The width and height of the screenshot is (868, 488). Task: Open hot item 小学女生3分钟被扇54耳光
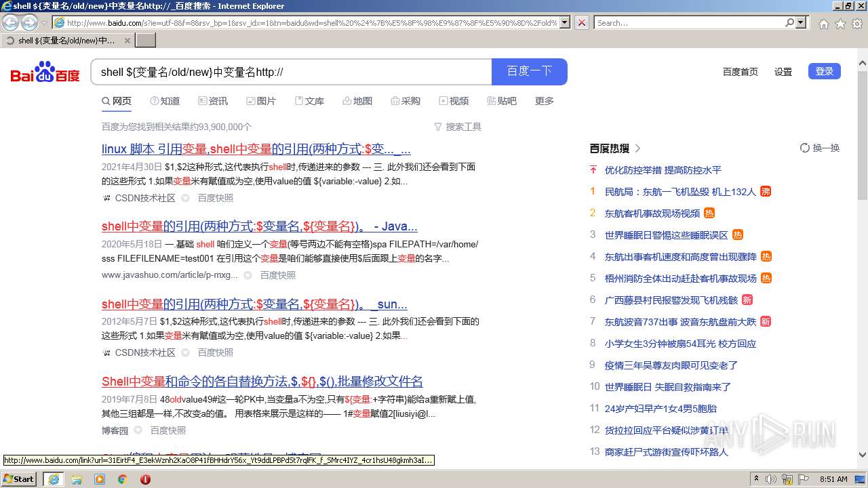pos(680,344)
